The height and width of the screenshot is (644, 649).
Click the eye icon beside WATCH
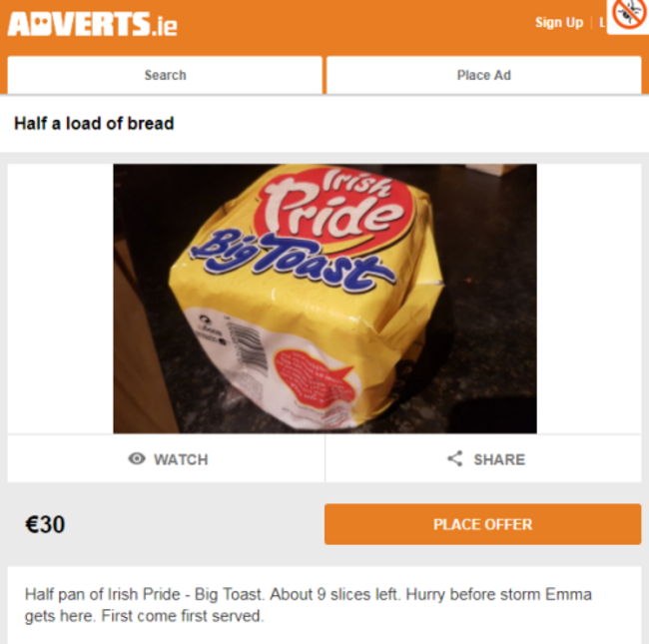pyautogui.click(x=137, y=458)
